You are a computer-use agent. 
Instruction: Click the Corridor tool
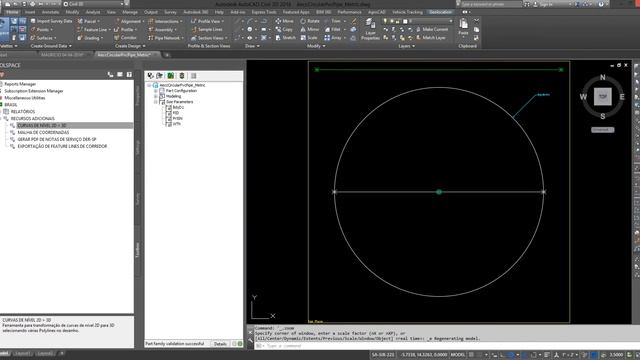tap(125, 38)
